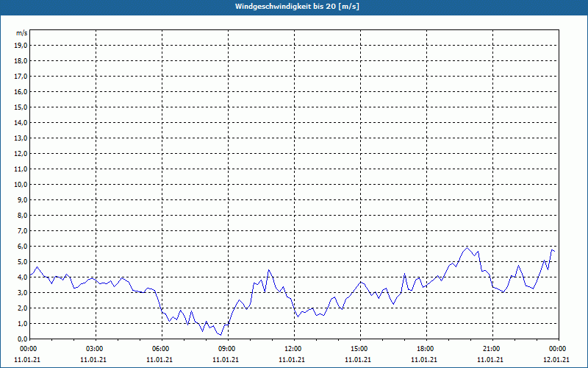
Task: Click the 18,0 y-axis label
Action: pos(21,61)
